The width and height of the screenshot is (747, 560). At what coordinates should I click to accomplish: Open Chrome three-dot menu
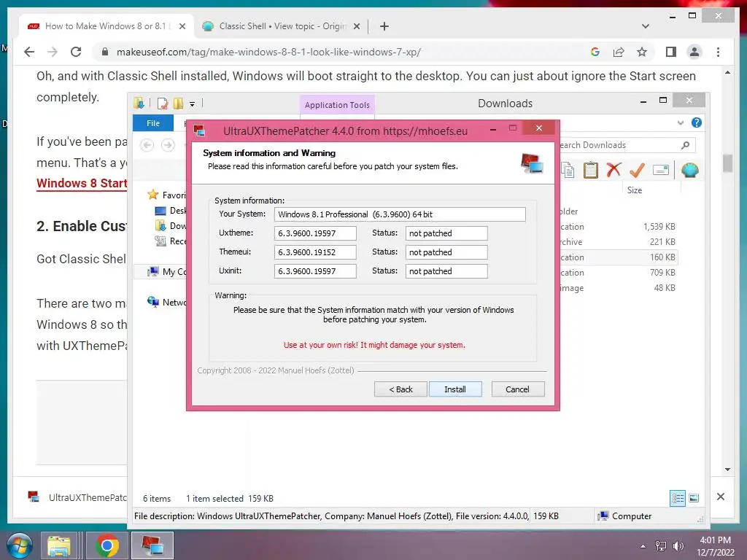coord(718,52)
